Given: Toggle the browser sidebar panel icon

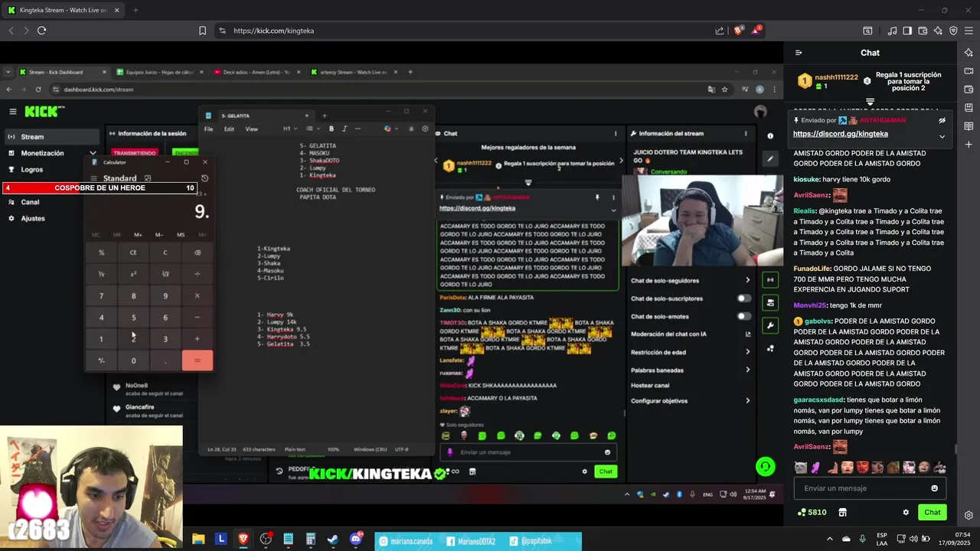Looking at the screenshot, I should tap(907, 31).
